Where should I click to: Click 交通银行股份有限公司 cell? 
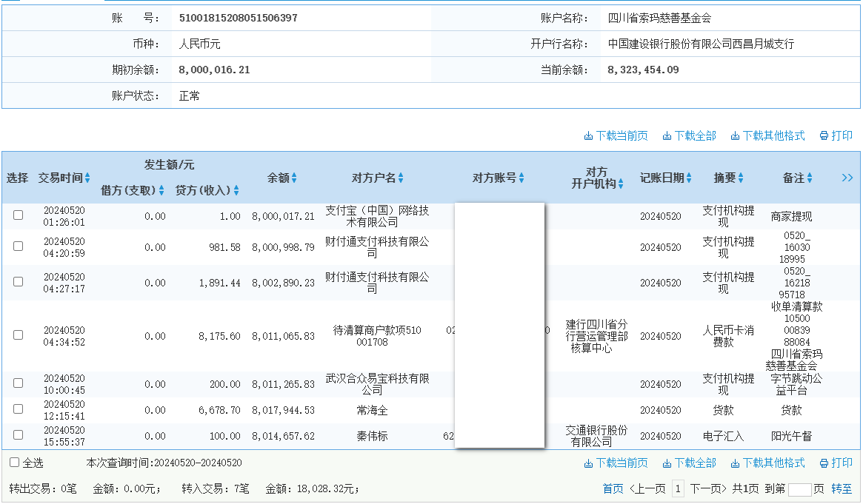pyautogui.click(x=596, y=437)
